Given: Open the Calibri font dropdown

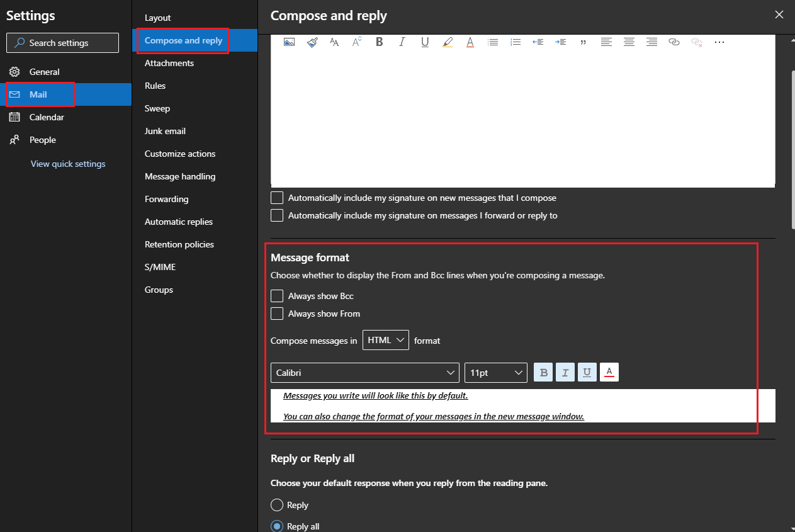Looking at the screenshot, I should (364, 372).
